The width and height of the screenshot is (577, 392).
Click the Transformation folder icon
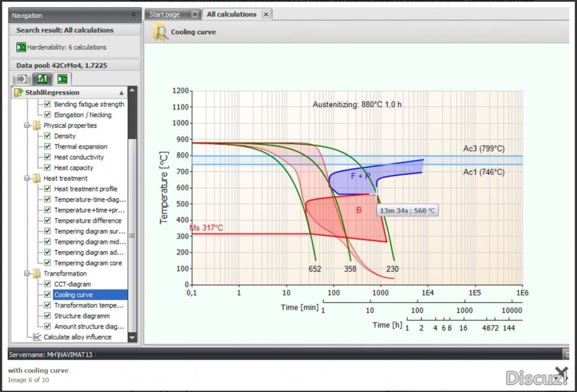(x=37, y=274)
